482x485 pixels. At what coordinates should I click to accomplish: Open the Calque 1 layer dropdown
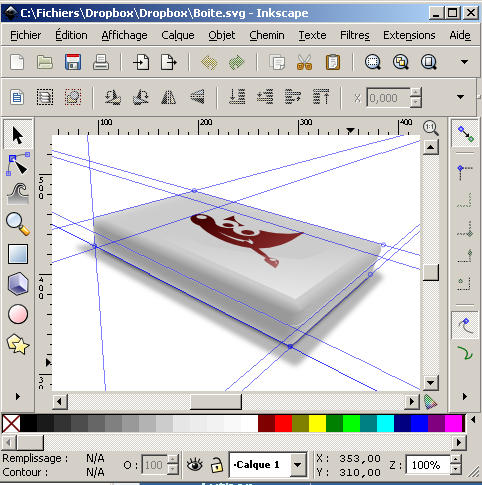(298, 464)
